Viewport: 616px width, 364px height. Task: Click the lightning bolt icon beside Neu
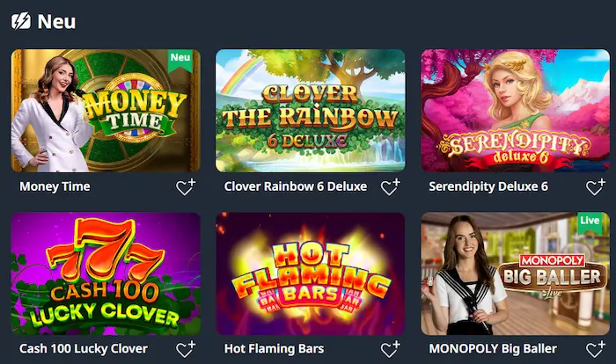pyautogui.click(x=21, y=21)
